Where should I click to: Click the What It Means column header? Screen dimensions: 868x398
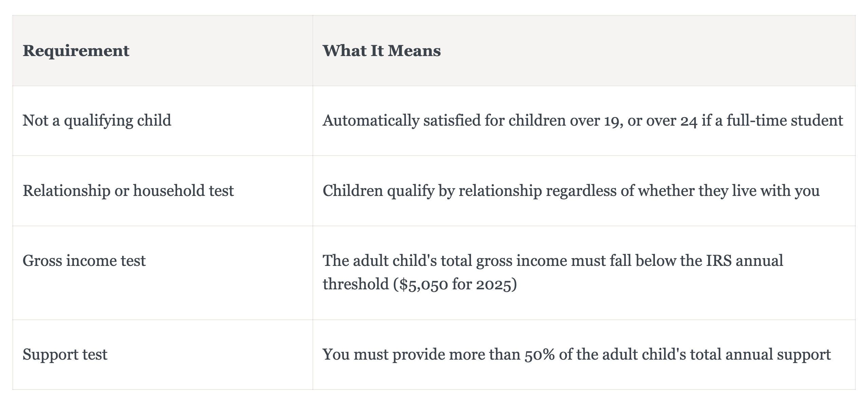pyautogui.click(x=381, y=51)
